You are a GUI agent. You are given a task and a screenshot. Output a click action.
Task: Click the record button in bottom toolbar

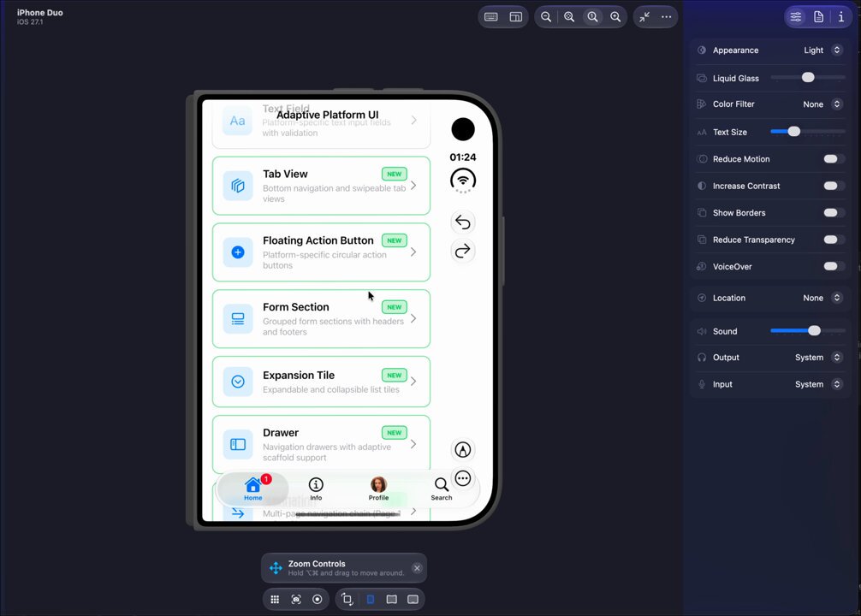point(318,599)
